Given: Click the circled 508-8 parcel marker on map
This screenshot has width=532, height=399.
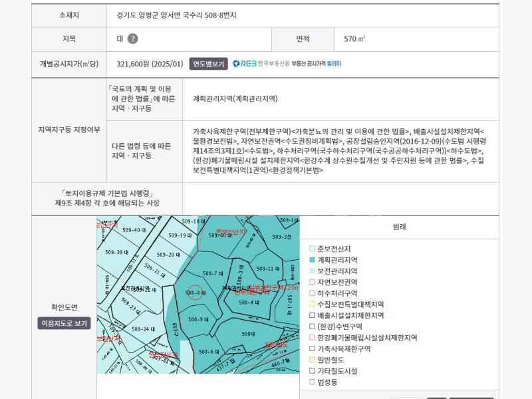Looking at the screenshot, I should pos(194,293).
